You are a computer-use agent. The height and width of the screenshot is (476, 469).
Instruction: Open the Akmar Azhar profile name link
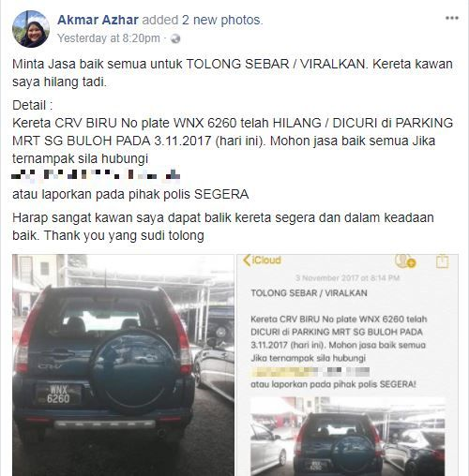98,20
